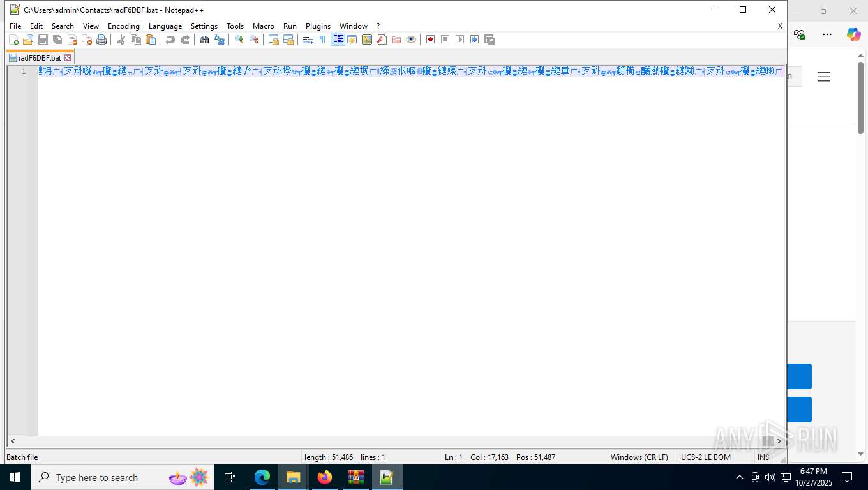Click the X at menu bar's right end
This screenshot has width=868, height=490.
click(x=780, y=26)
